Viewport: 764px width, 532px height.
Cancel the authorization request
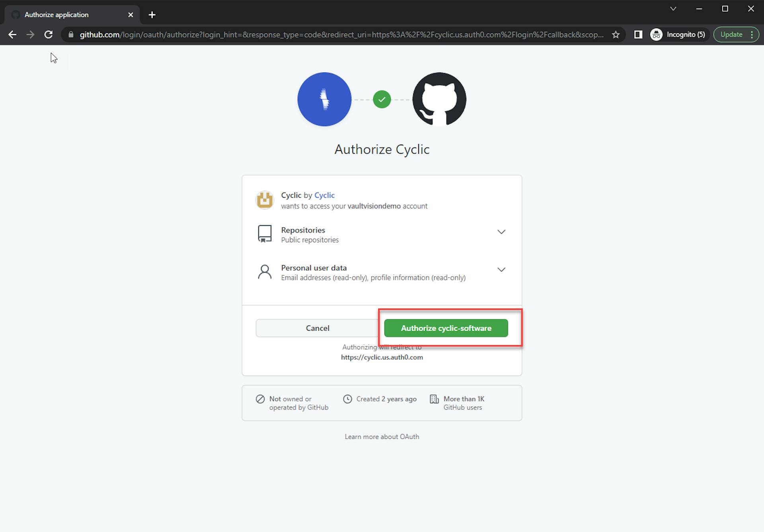318,328
